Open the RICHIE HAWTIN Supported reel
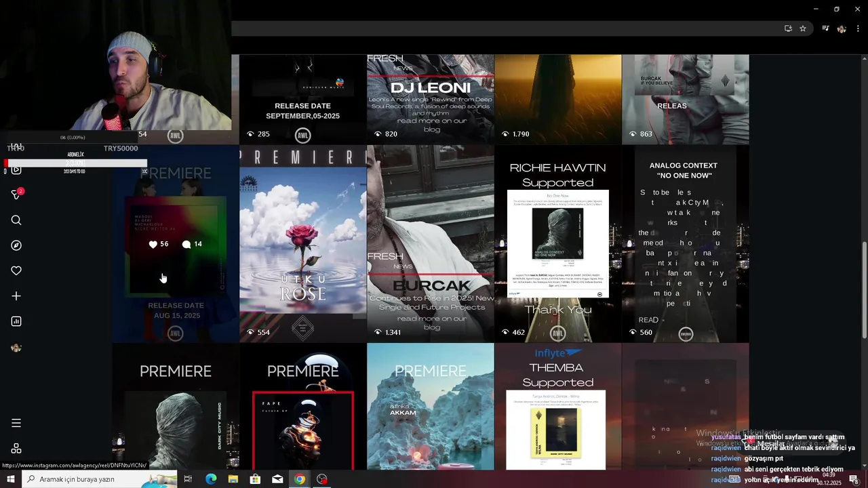 point(558,244)
